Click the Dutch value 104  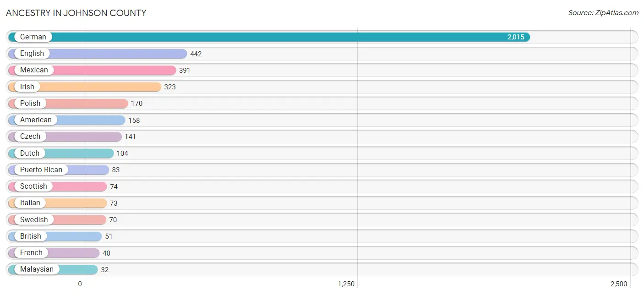click(x=122, y=153)
